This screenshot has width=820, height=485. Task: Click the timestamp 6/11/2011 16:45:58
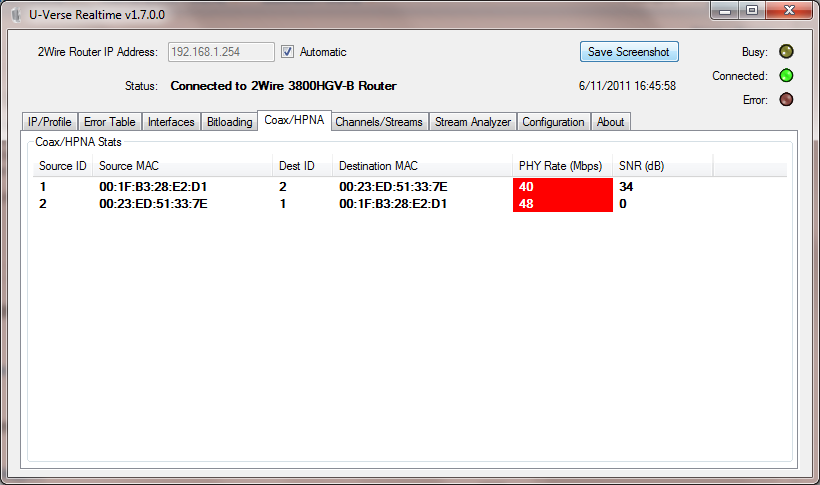click(x=627, y=86)
